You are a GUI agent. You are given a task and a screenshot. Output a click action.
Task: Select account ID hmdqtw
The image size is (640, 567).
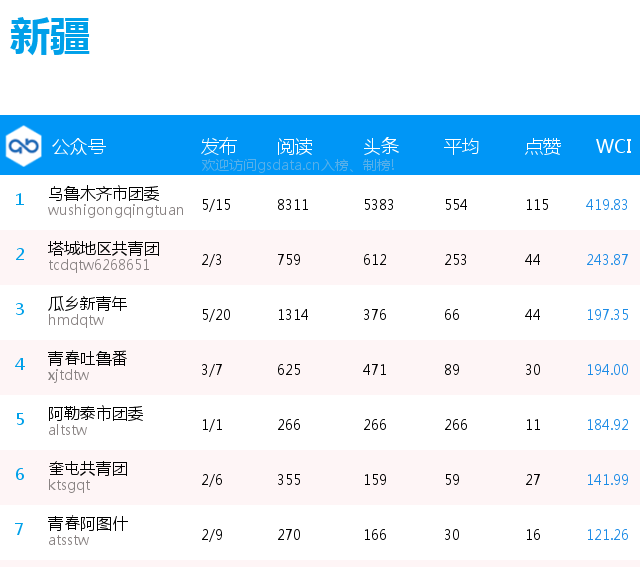pyautogui.click(x=76, y=320)
